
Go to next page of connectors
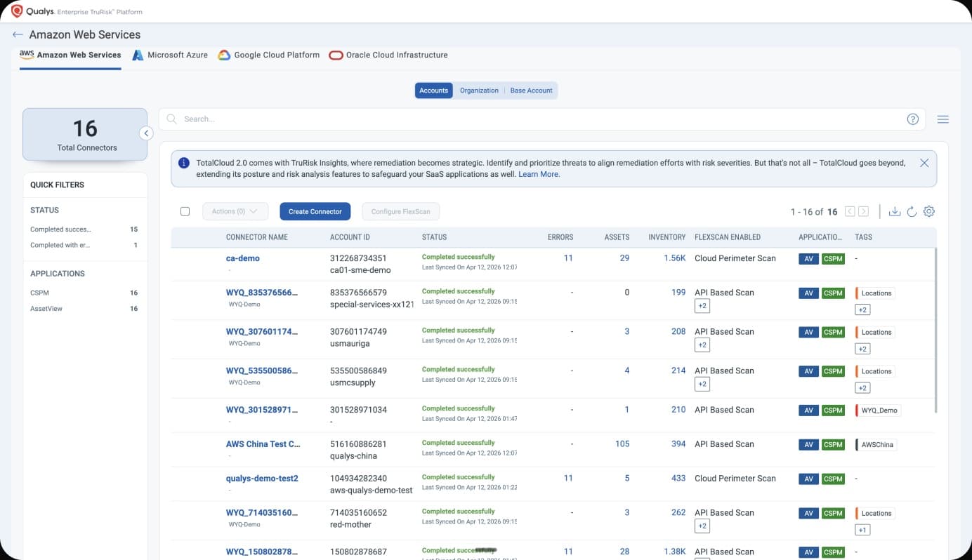pos(864,211)
